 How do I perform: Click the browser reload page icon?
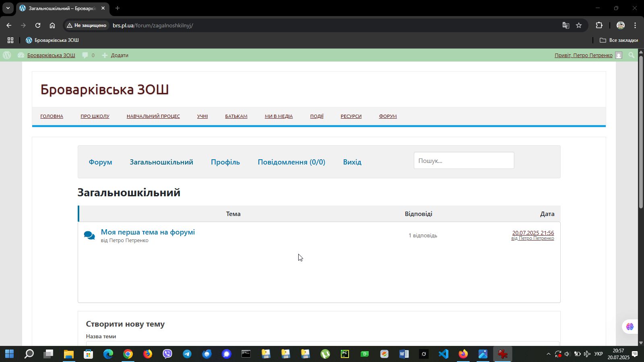(x=38, y=25)
